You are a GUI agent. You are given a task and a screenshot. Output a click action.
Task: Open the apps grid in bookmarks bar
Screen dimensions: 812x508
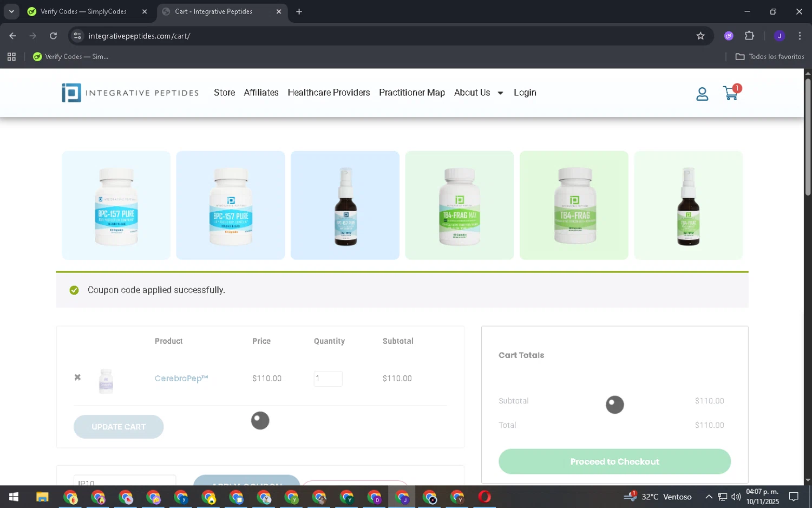point(11,56)
